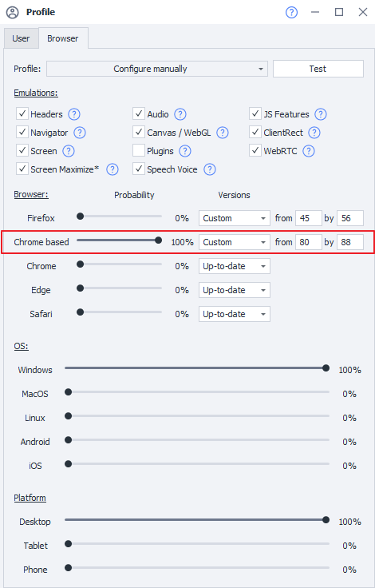This screenshot has width=375, height=588.
Task: Click the Speech Voice help icon
Action: [x=209, y=169]
